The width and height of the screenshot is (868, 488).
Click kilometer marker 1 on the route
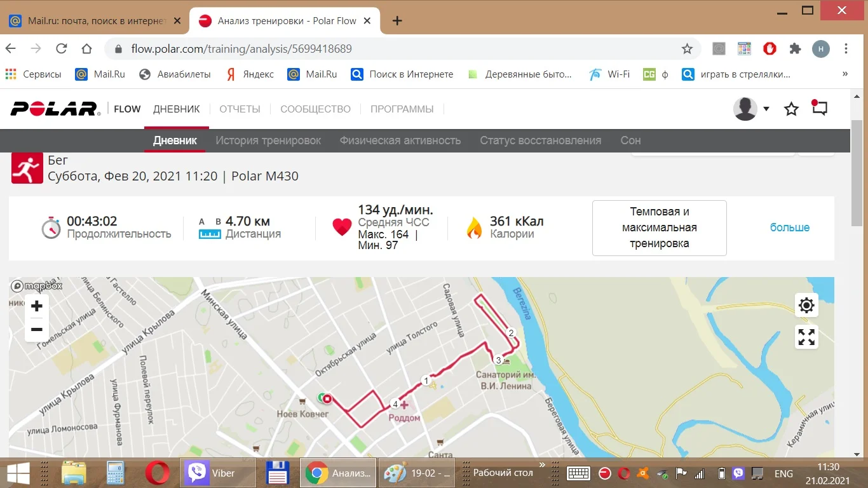click(x=426, y=381)
